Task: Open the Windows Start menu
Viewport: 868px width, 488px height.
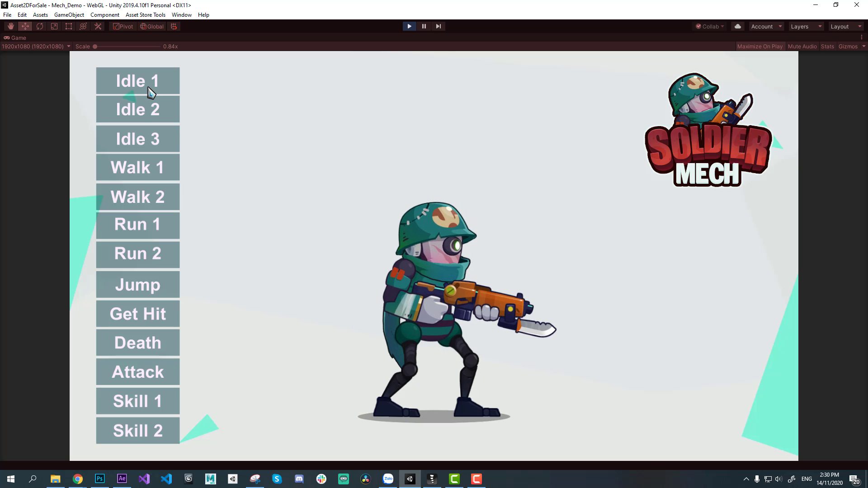Action: pos(11,479)
